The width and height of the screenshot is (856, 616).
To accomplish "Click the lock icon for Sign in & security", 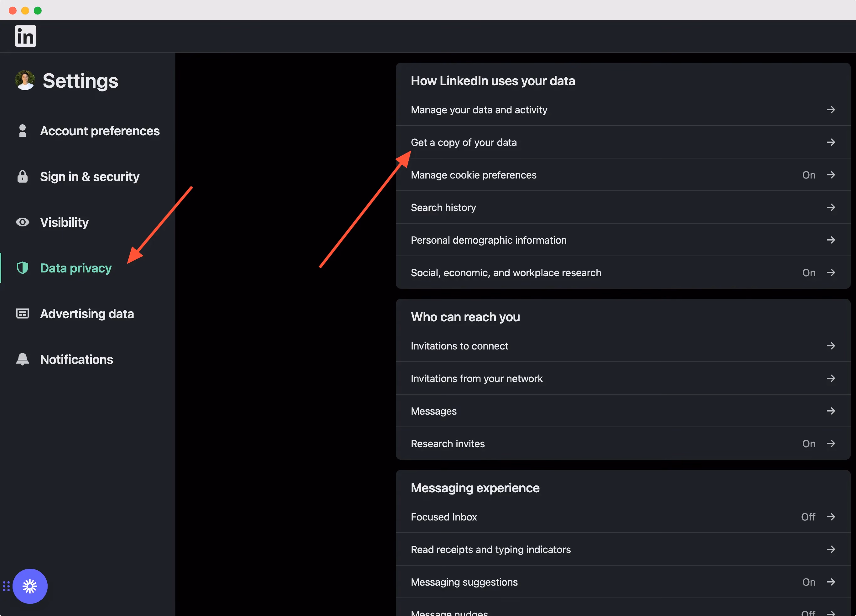I will (23, 176).
